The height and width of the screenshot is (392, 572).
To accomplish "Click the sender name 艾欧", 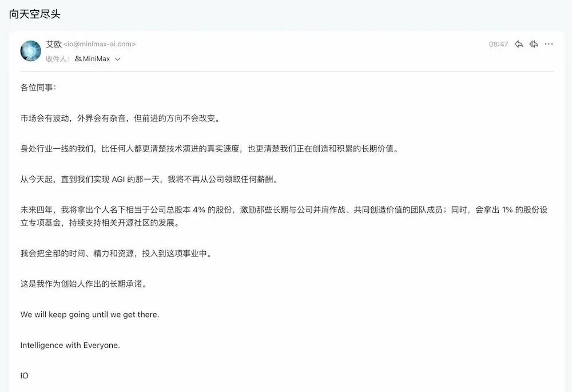I will click(54, 44).
